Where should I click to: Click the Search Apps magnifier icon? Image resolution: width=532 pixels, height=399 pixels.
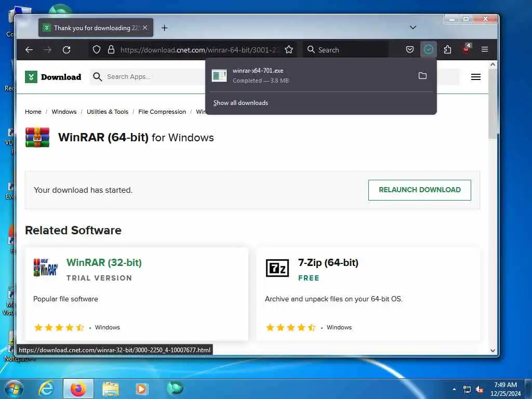[x=97, y=77]
